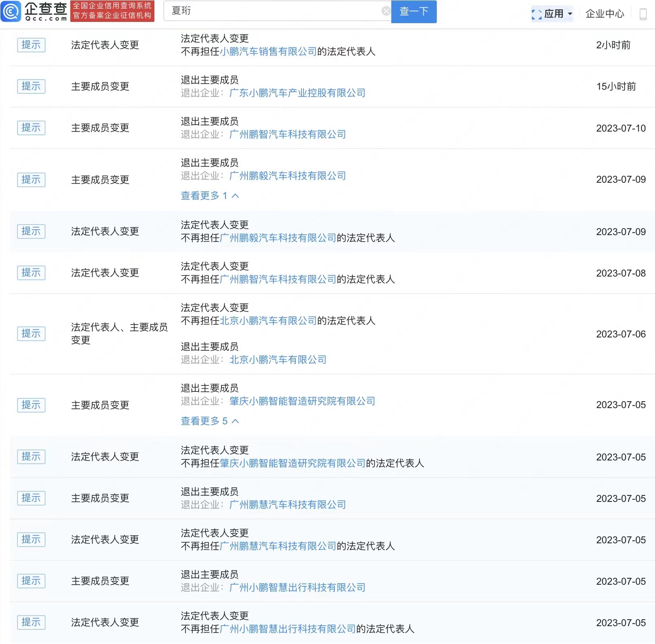This screenshot has height=644, width=655.
Task: Open 北京小鹏汽车有限公司 link
Action: click(x=269, y=321)
